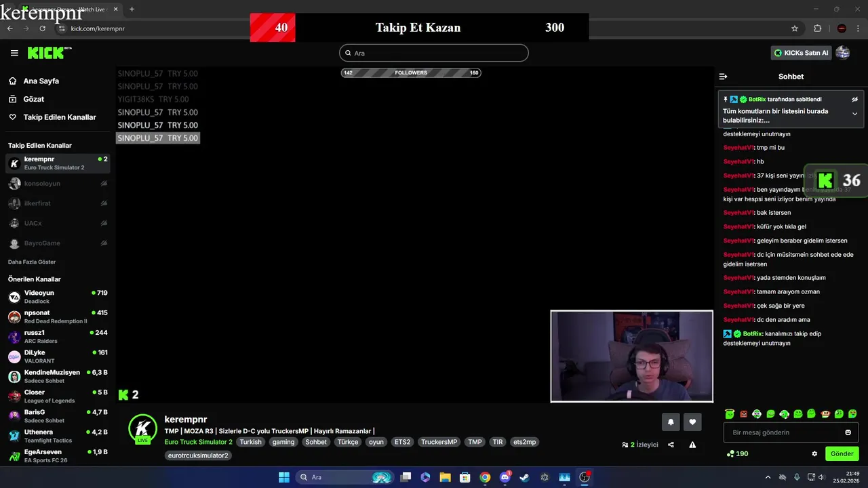This screenshot has height=488, width=868.
Task: Open offline channel BayroGame
Action: click(x=58, y=243)
